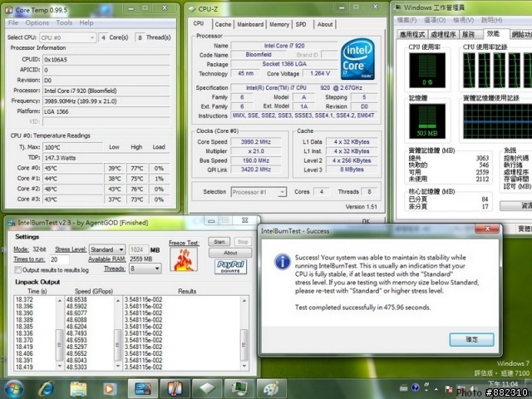The height and width of the screenshot is (399, 532).
Task: Switch to Task Manager 處理程序 tab
Action: (443, 34)
